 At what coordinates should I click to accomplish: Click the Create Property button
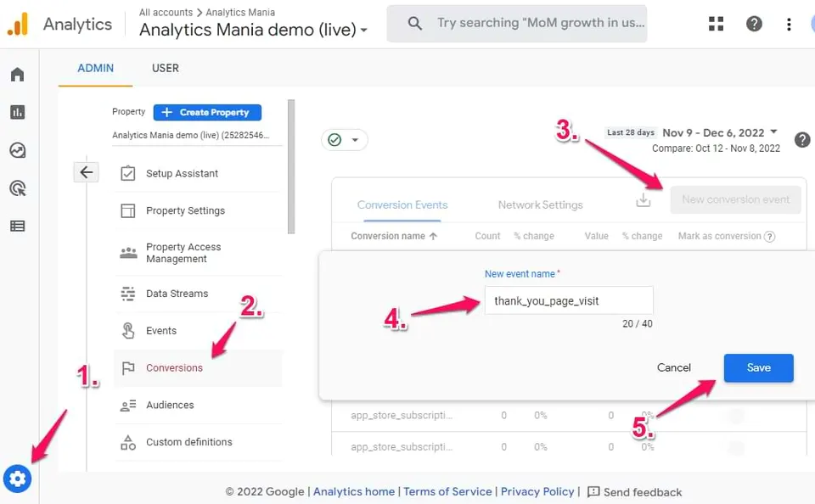tap(207, 112)
